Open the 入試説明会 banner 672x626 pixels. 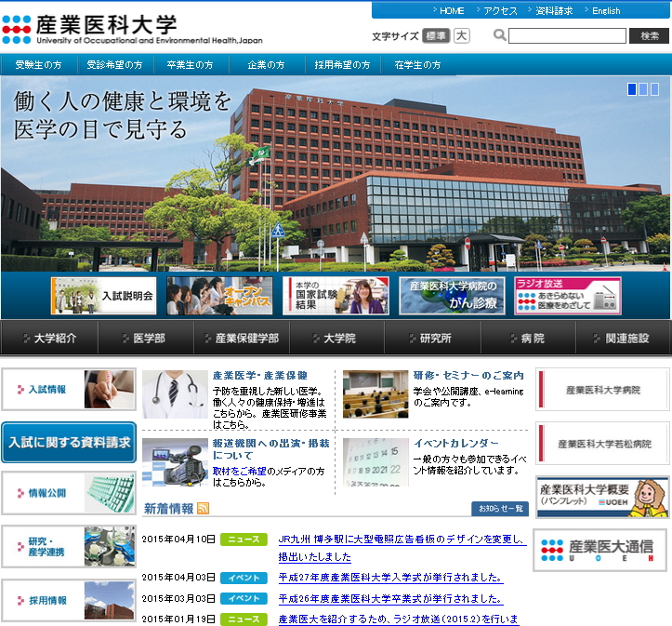[x=103, y=296]
